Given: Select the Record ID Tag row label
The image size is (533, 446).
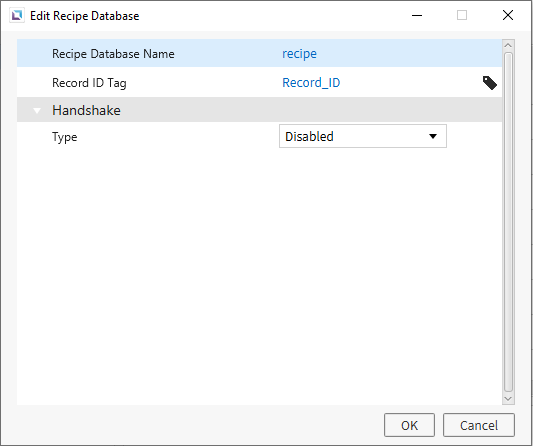Looking at the screenshot, I should click(89, 83).
